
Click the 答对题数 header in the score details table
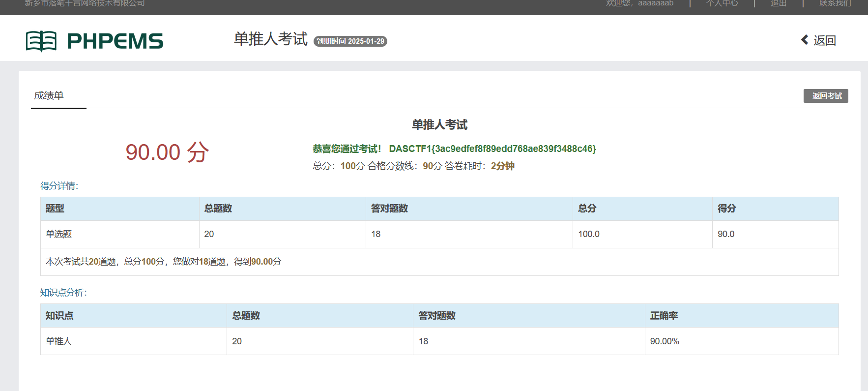click(389, 209)
